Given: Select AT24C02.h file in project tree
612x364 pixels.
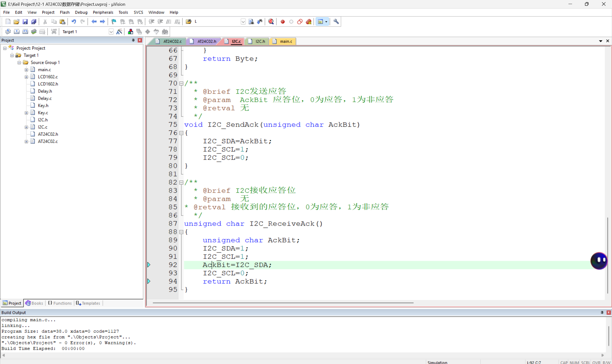Looking at the screenshot, I should click(48, 134).
